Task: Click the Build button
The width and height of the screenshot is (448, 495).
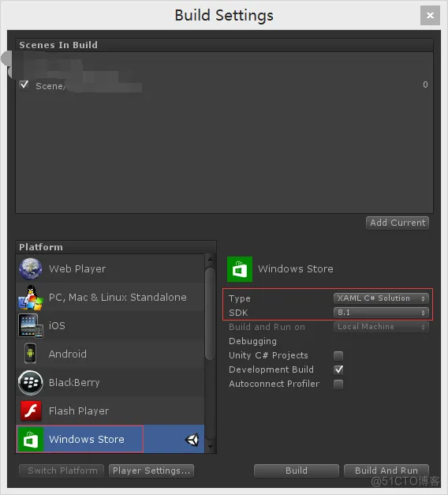Action: [297, 471]
